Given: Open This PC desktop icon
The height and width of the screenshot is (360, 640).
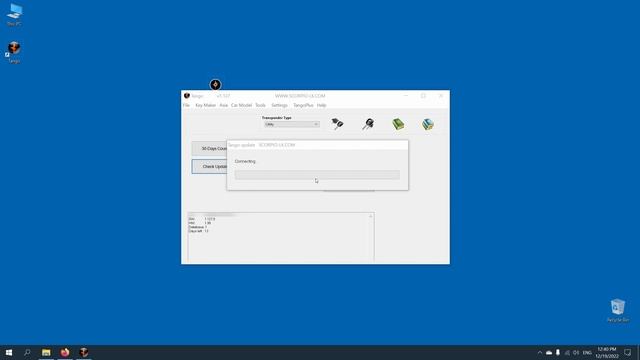Looking at the screenshot, I should click(x=14, y=14).
